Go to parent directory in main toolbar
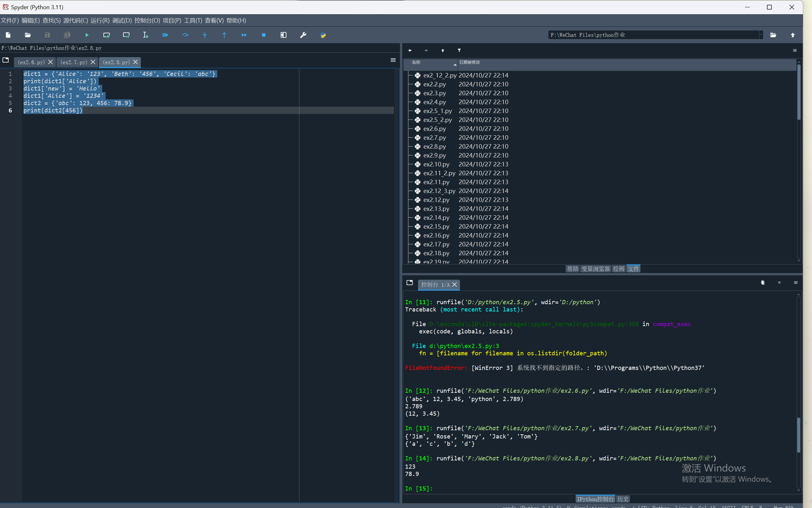This screenshot has height=508, width=812. point(793,35)
